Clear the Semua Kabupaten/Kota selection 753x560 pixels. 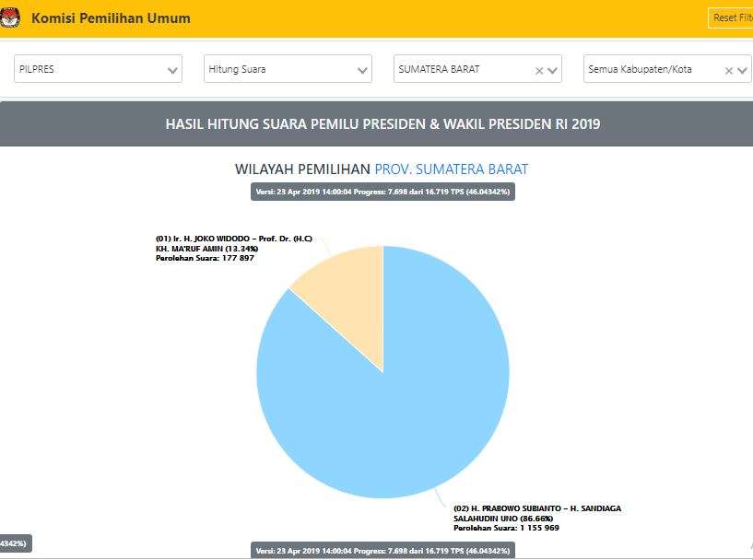click(728, 71)
